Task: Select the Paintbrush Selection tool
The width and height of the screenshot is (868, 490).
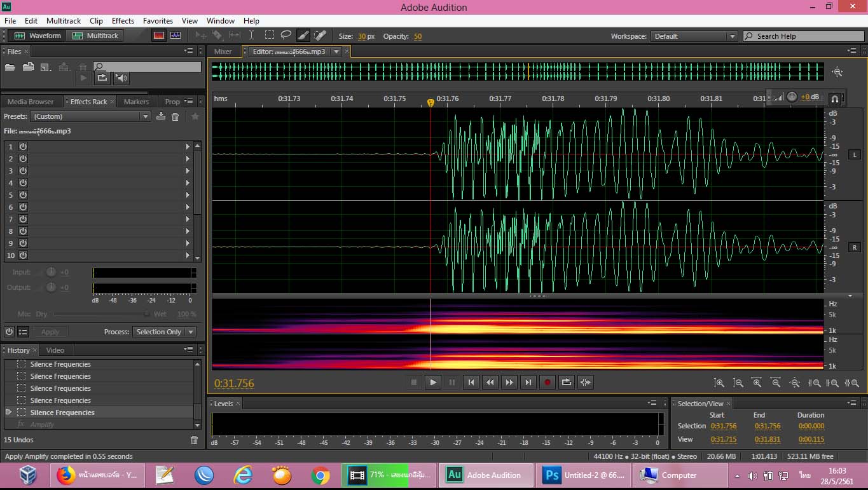Action: coord(303,36)
